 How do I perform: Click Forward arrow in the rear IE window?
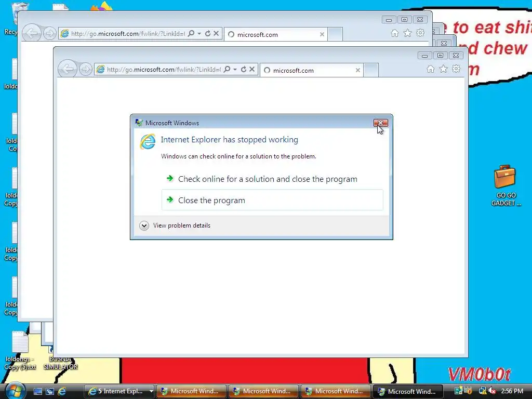pyautogui.click(x=49, y=34)
